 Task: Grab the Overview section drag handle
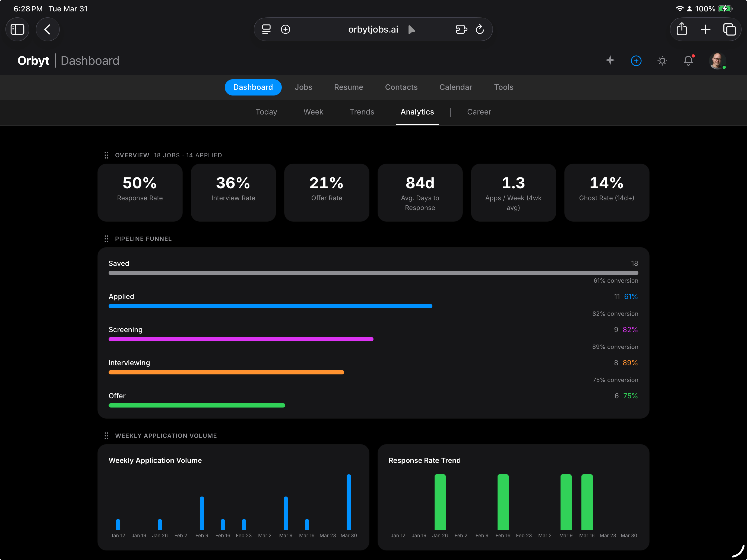[x=106, y=155]
